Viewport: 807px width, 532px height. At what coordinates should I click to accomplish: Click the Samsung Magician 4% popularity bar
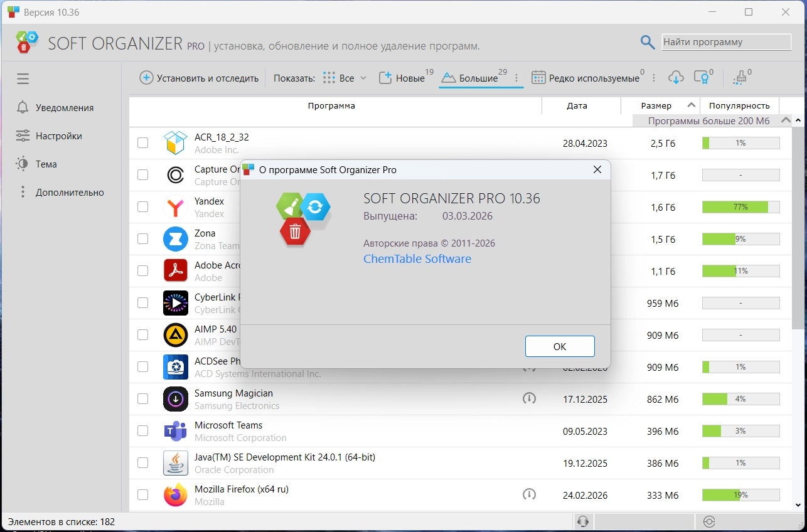pyautogui.click(x=741, y=399)
